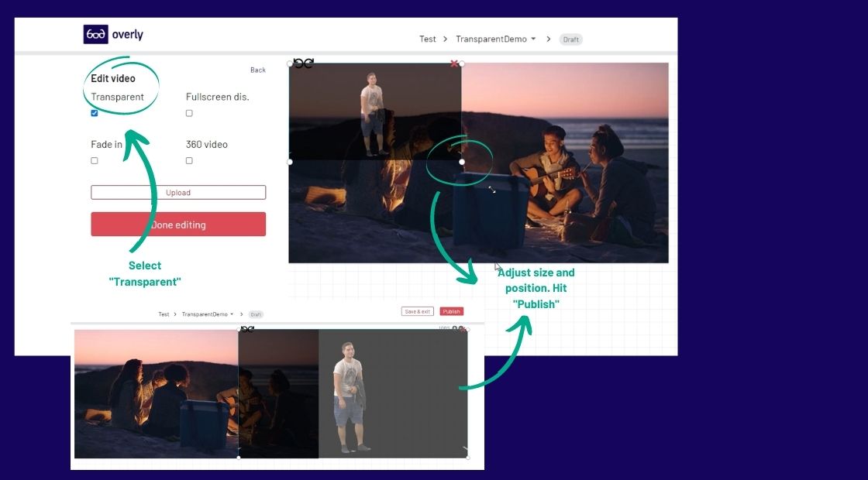Click the rotate-right arrow icon above the video overlay
This screenshot has height=480, width=868.
coord(308,62)
